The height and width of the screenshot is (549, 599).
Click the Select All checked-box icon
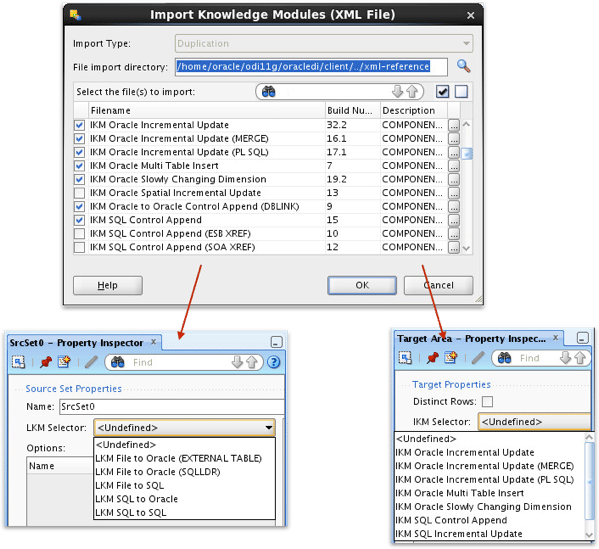click(442, 92)
